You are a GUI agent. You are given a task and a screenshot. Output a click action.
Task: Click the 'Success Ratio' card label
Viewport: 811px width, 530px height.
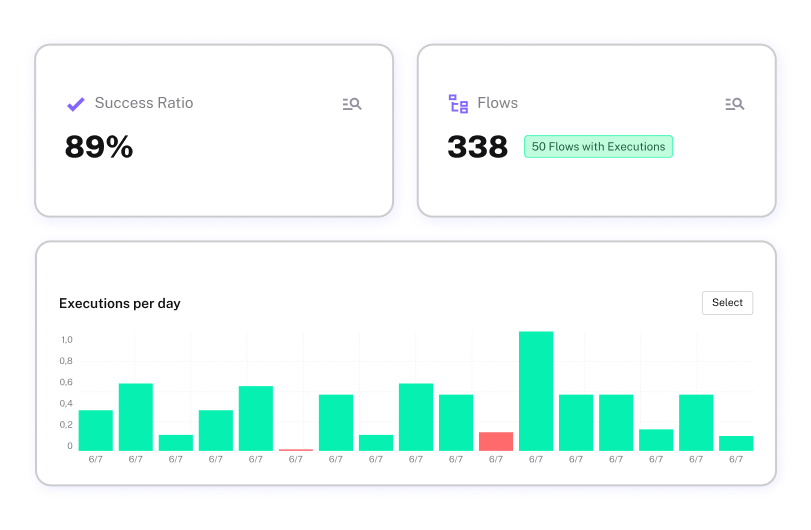144,103
